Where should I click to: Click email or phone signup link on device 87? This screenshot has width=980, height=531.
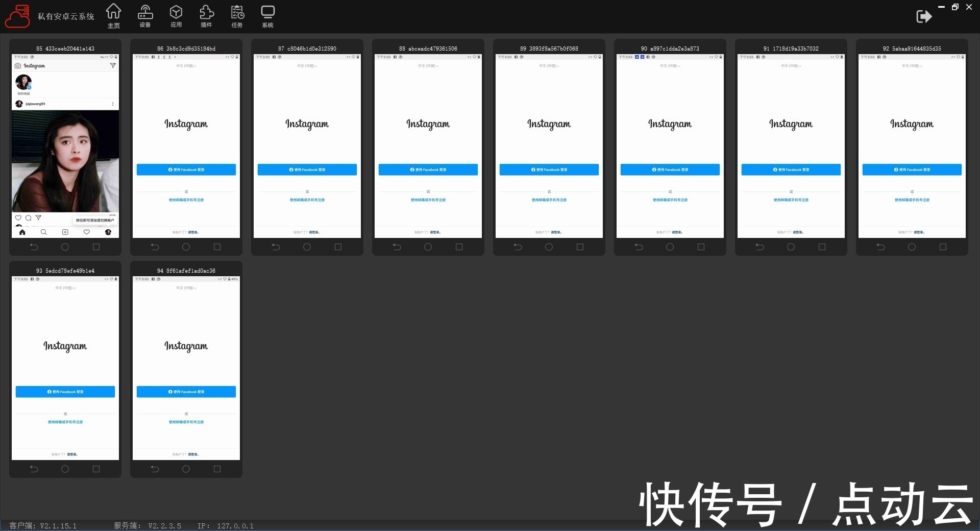pyautogui.click(x=307, y=200)
